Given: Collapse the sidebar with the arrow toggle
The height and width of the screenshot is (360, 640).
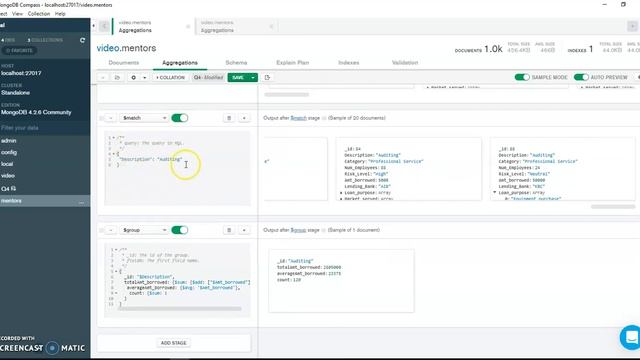Looking at the screenshot, I should [93, 26].
